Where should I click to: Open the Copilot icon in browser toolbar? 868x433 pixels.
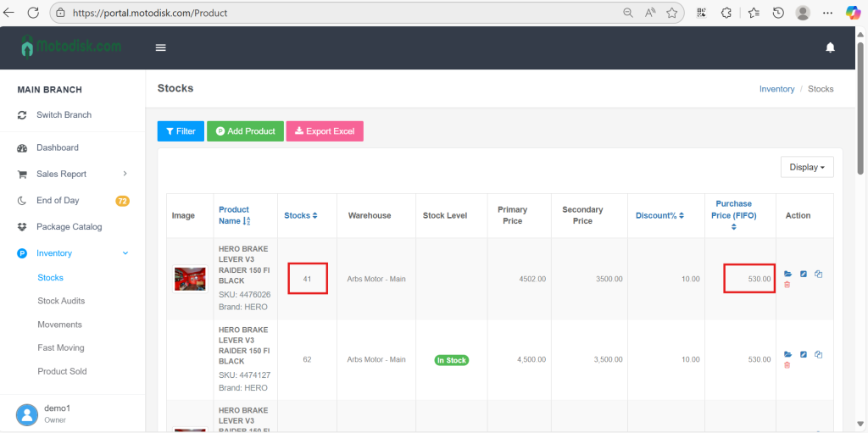[x=852, y=13]
